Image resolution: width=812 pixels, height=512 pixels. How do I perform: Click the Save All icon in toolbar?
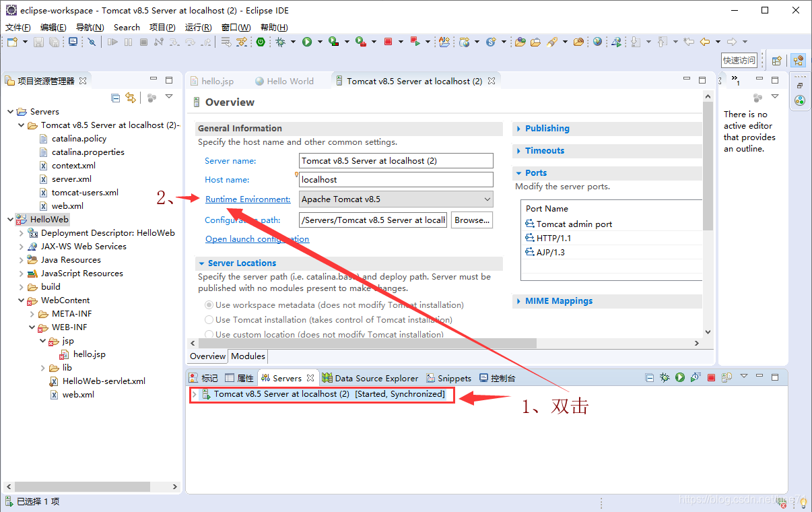point(55,42)
